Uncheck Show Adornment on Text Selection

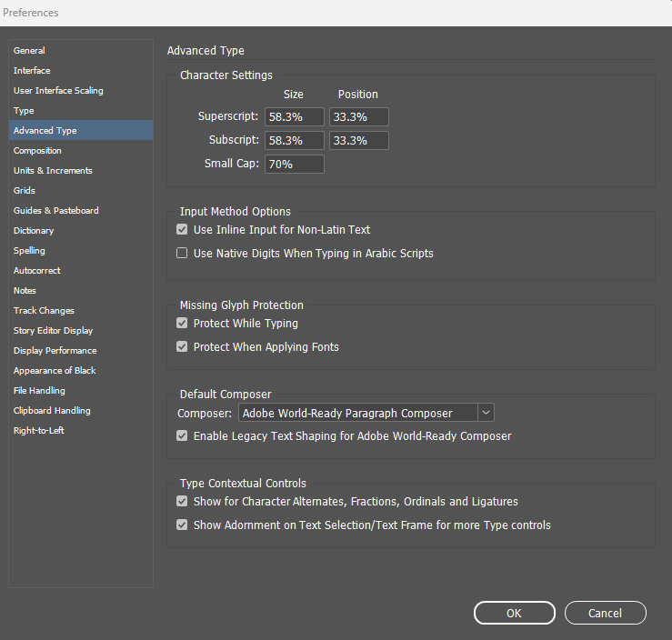point(182,525)
